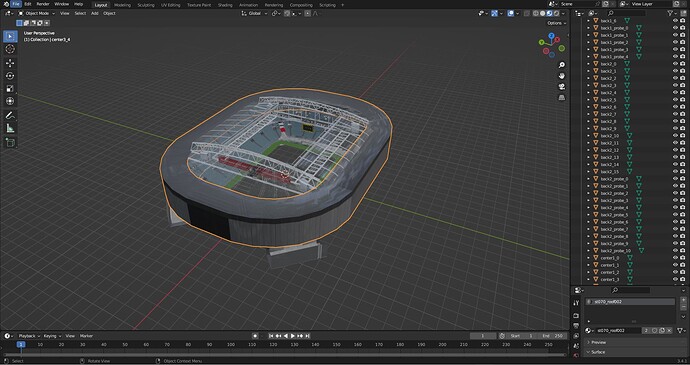Image resolution: width=690 pixels, height=365 pixels.
Task: Open the Render menu
Action: coord(43,4)
